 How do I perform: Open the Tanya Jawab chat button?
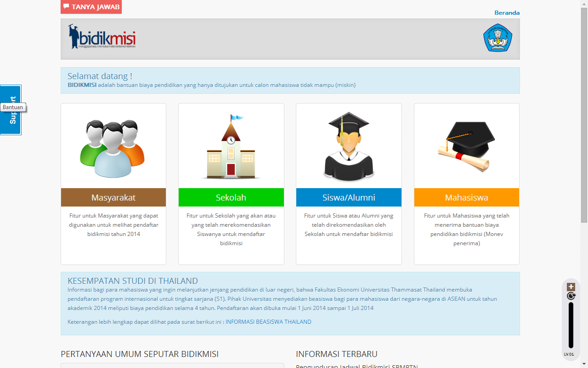91,7
